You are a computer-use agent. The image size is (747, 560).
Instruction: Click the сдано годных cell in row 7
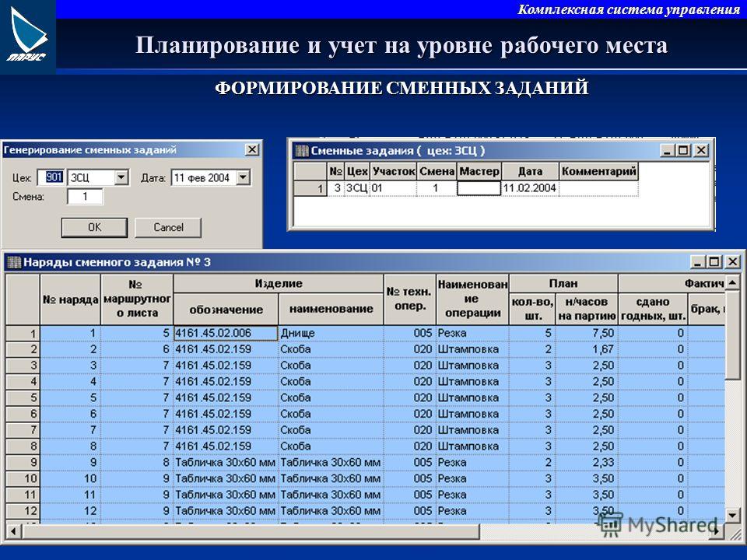tap(653, 430)
